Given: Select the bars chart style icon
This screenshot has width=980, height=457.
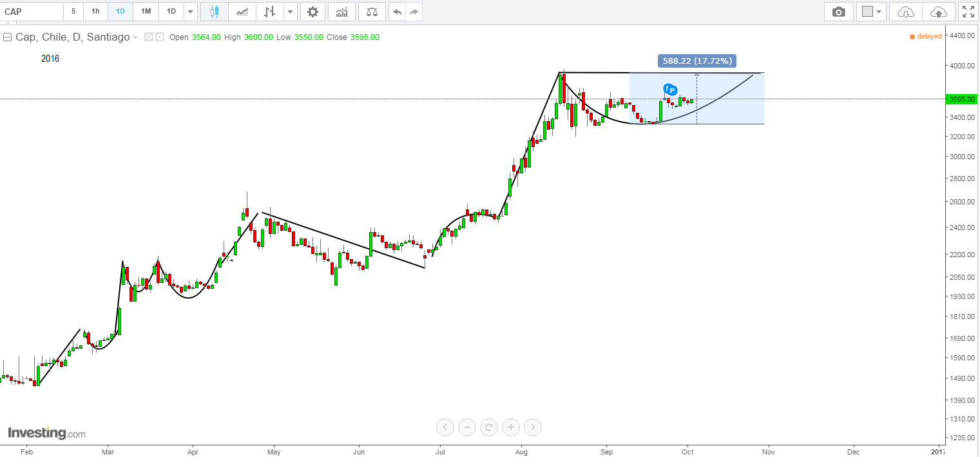Looking at the screenshot, I should [x=270, y=12].
